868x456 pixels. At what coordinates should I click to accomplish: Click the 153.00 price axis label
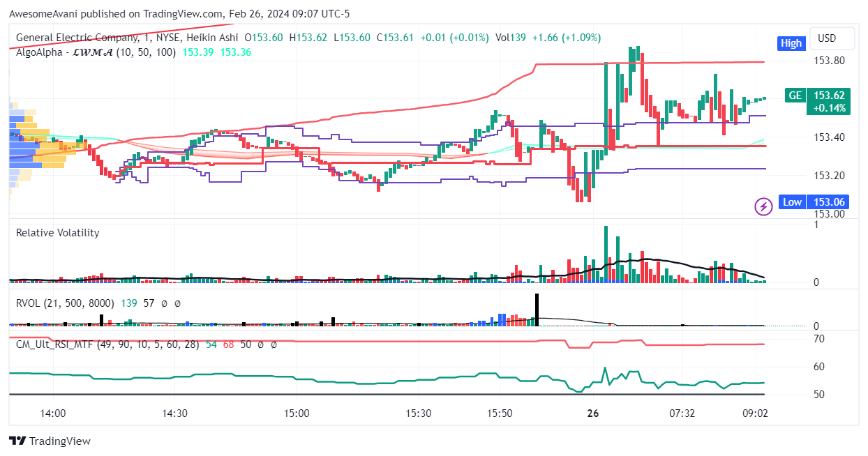pyautogui.click(x=829, y=214)
